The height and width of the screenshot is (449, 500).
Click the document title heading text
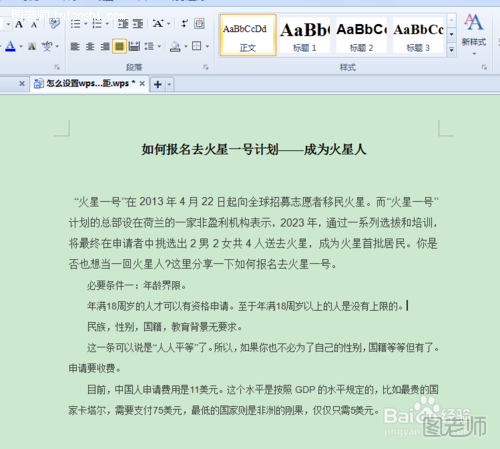pyautogui.click(x=254, y=149)
